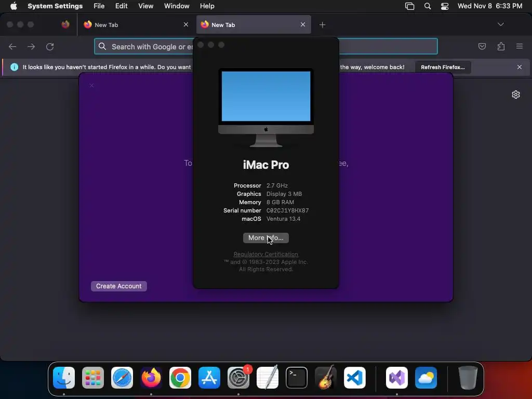532x399 pixels.
Task: Close the second New Tab in Firefox
Action: click(x=303, y=24)
